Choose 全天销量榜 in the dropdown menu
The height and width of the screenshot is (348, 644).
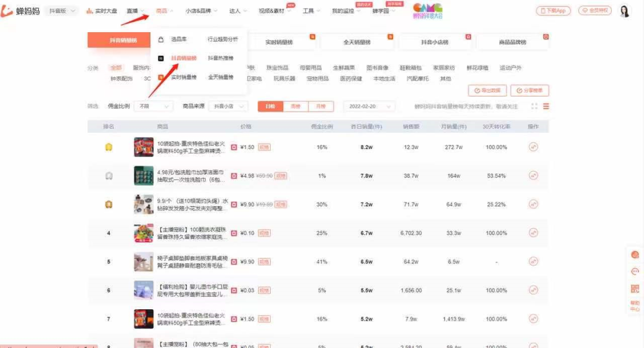pos(221,77)
